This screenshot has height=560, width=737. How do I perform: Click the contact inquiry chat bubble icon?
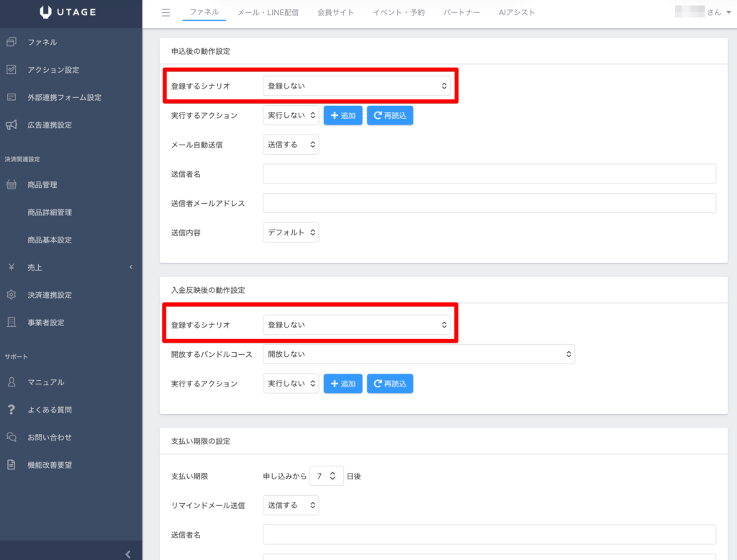[11, 437]
